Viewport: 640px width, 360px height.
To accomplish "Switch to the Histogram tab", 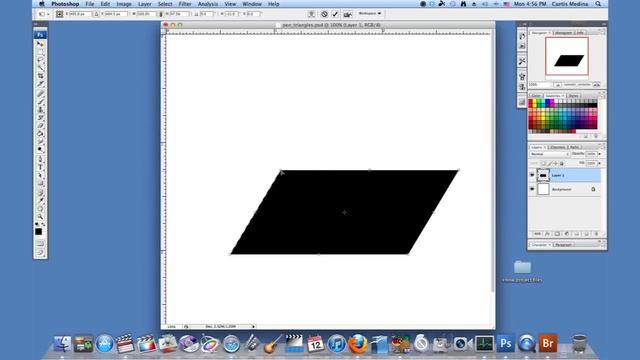I will [x=563, y=33].
